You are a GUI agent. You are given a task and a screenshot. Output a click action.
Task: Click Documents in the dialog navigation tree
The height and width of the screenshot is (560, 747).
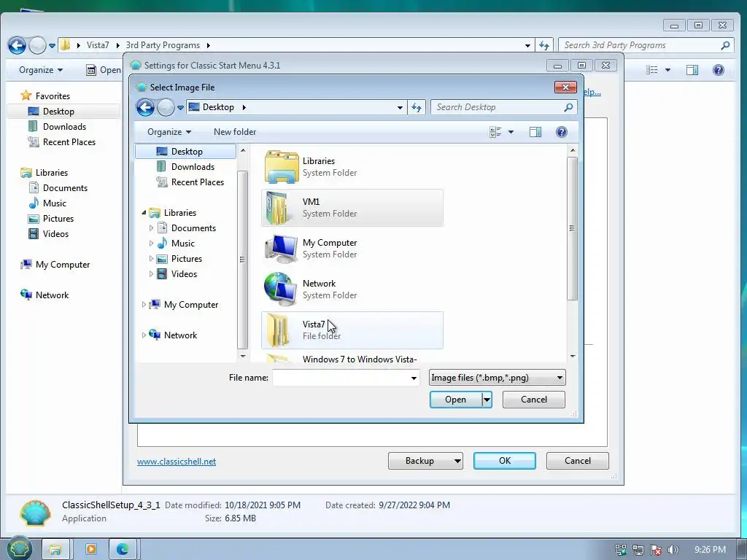[x=193, y=228]
